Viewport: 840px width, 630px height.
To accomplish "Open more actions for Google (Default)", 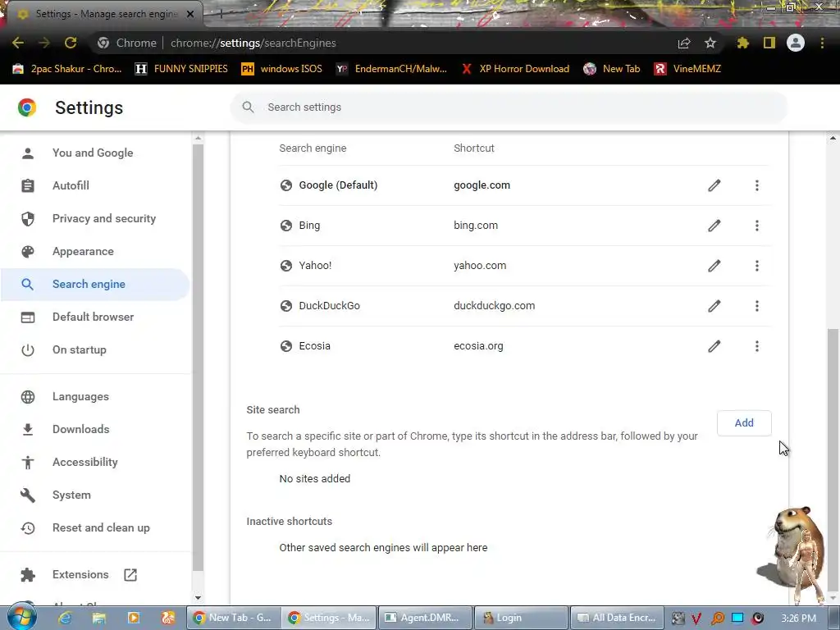I will 757,185.
